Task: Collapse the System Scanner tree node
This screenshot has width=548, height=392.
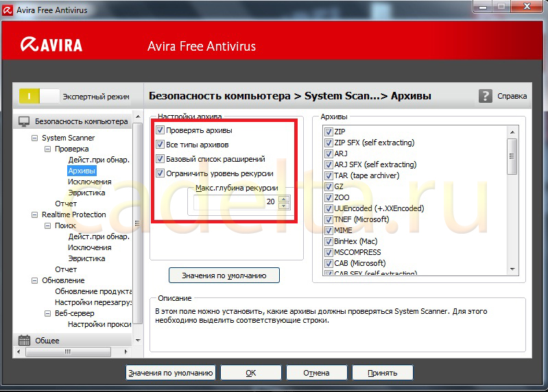Action: [x=34, y=138]
